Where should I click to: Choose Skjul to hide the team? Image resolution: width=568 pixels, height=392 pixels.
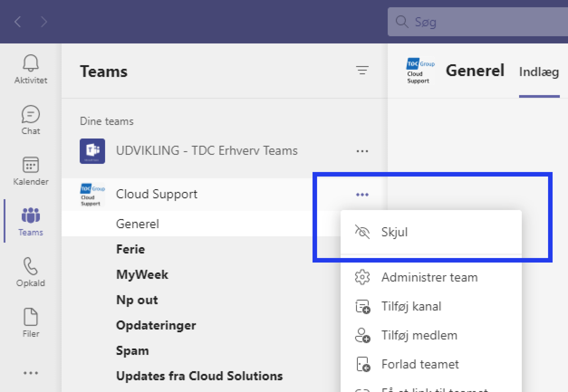point(394,232)
